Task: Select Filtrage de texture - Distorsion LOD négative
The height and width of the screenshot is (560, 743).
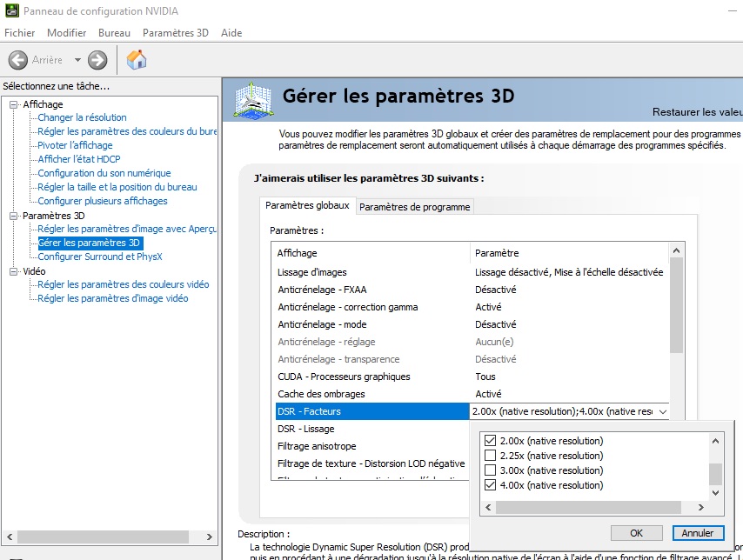Action: point(372,463)
